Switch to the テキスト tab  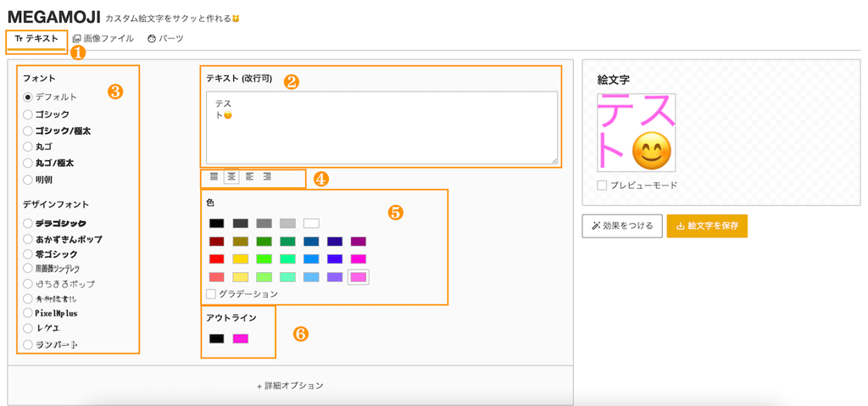tap(36, 39)
